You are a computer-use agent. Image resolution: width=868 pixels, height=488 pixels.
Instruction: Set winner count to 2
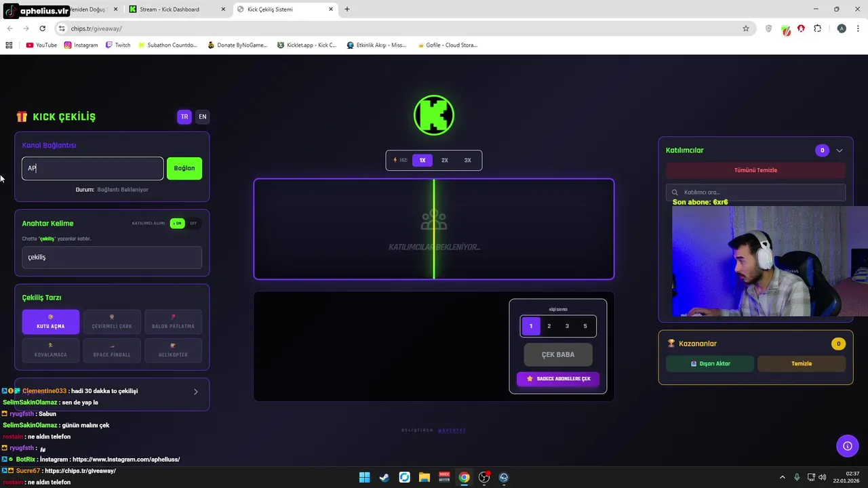tap(549, 326)
